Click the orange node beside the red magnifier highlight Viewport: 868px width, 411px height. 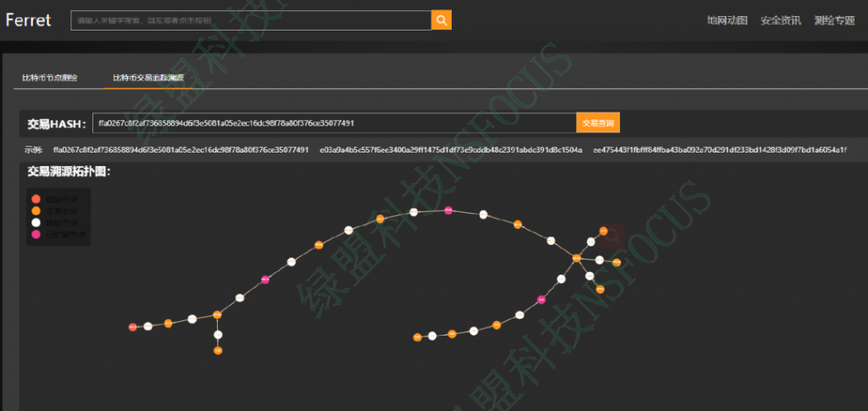[x=604, y=230]
